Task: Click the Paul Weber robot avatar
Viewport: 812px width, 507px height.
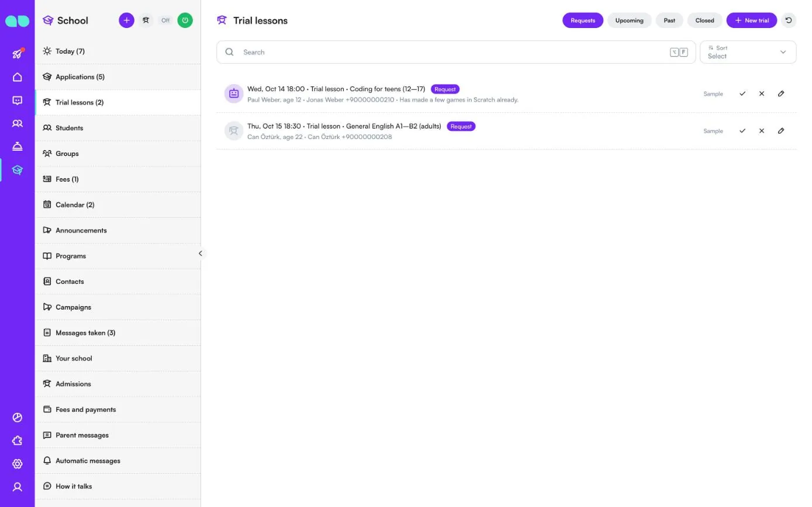Action: coord(234,93)
